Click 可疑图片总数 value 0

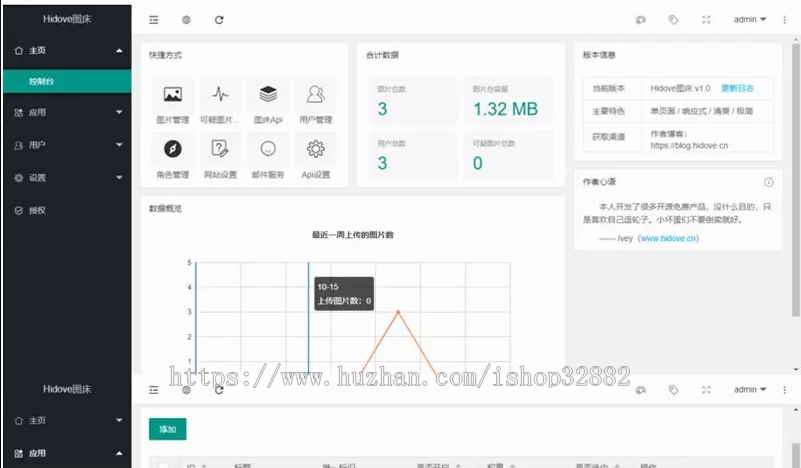[477, 163]
